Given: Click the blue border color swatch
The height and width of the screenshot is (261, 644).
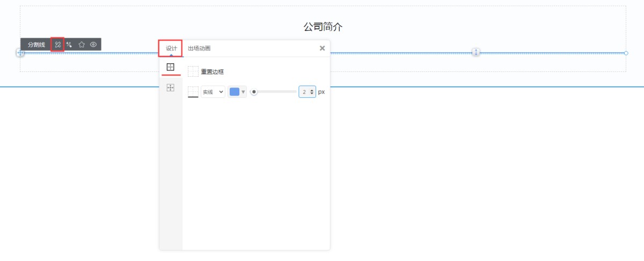Looking at the screenshot, I should (235, 92).
